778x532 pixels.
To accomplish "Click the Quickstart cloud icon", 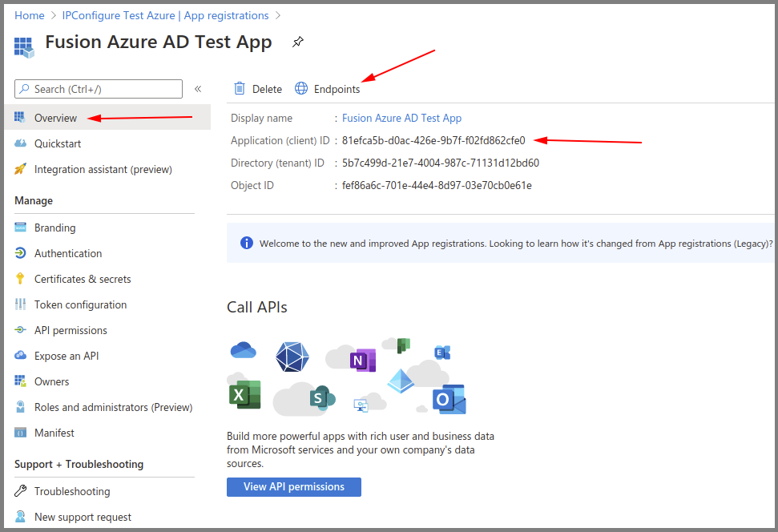I will coord(20,143).
